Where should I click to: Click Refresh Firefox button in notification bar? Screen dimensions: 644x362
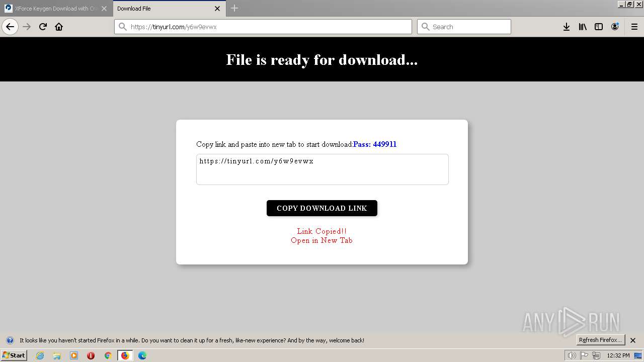pos(600,340)
